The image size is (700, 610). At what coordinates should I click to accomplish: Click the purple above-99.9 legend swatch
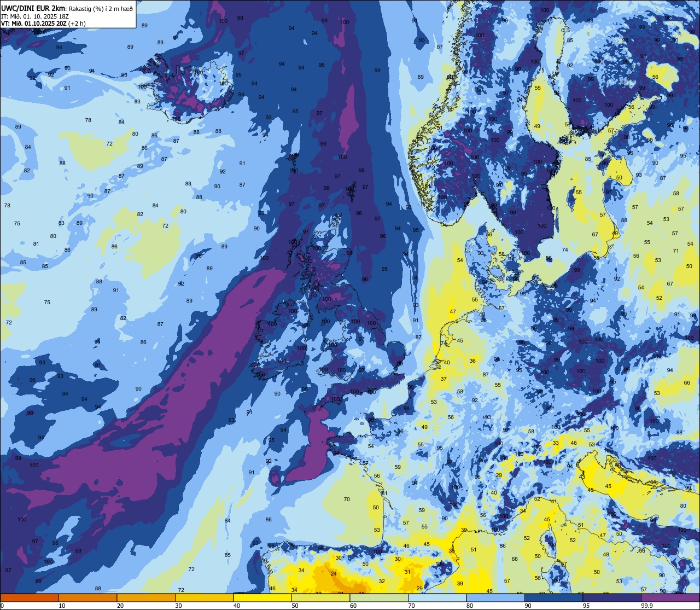pos(670,597)
